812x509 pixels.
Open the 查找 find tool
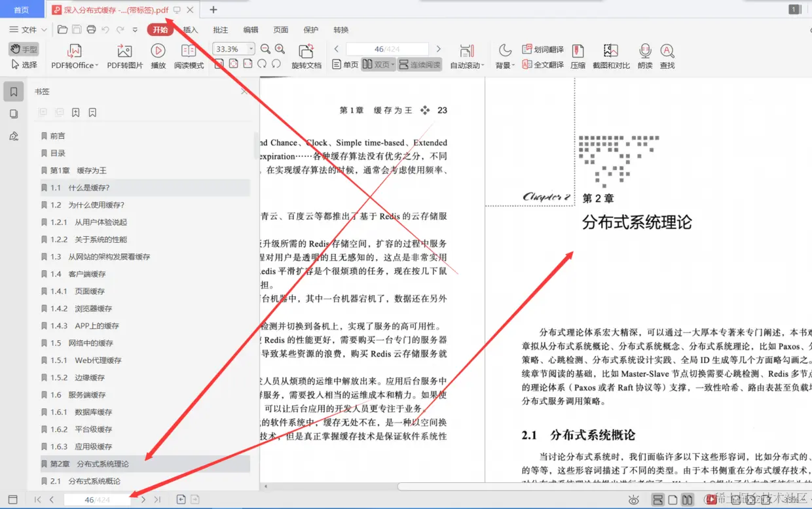coord(667,57)
